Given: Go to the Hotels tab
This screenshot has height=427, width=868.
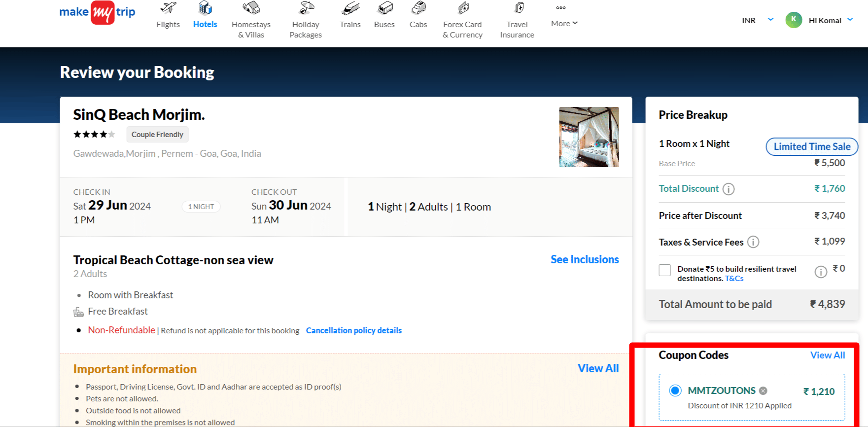Looking at the screenshot, I should (205, 24).
